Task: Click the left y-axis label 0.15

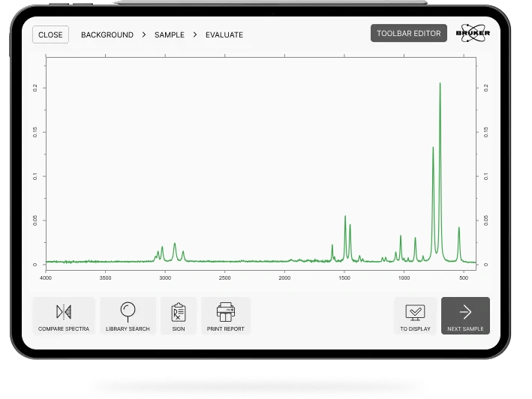Action: 35,132
